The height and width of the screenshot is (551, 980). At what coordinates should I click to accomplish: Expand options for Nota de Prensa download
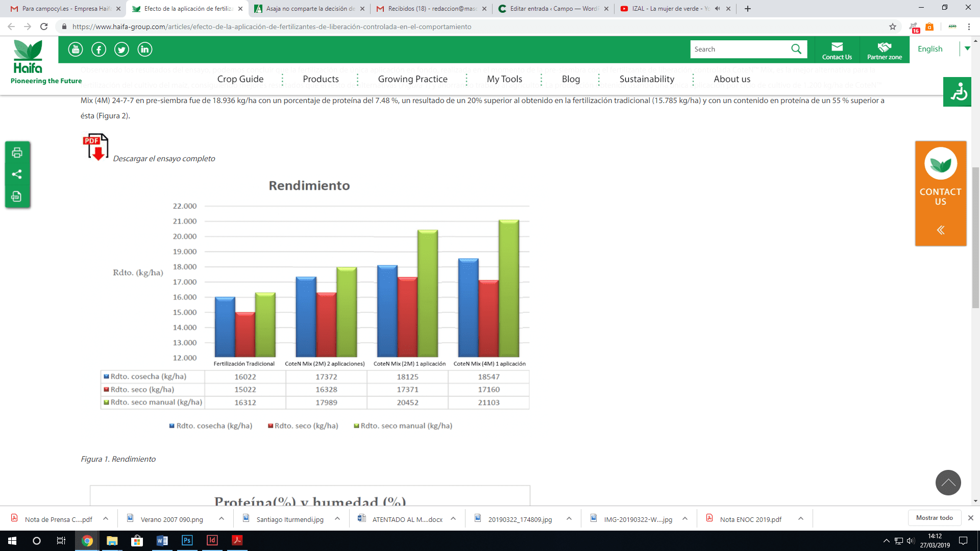click(106, 519)
